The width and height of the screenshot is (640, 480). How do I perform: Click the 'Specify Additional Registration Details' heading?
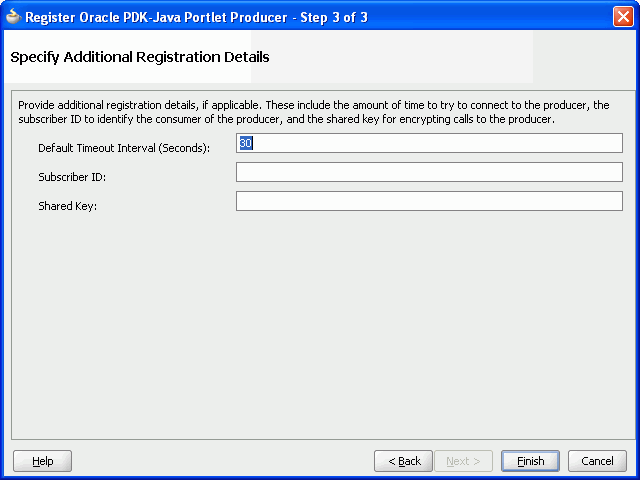point(140,57)
